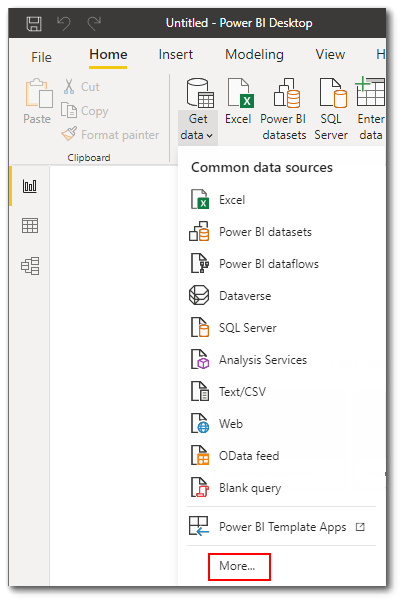Click the Format painter label
This screenshot has width=402, height=602.
pos(120,135)
